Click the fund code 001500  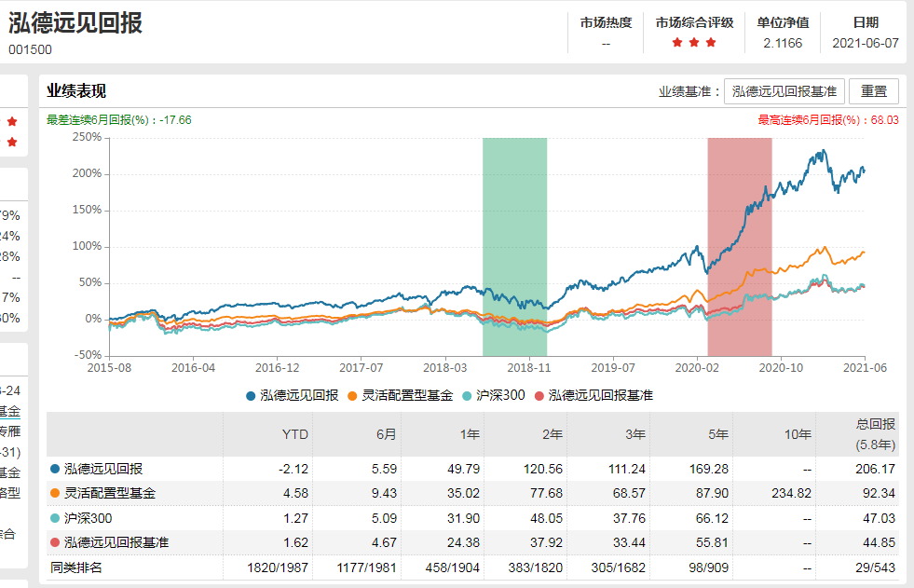[31, 49]
